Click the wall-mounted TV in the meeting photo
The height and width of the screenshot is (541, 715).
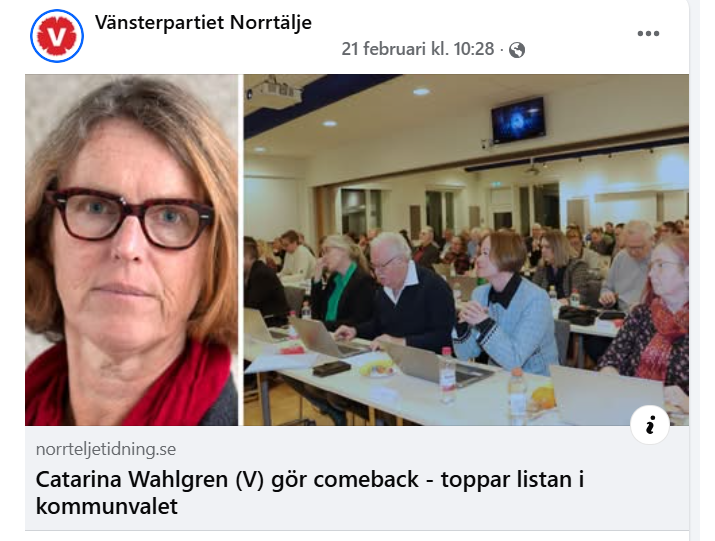[x=518, y=120]
